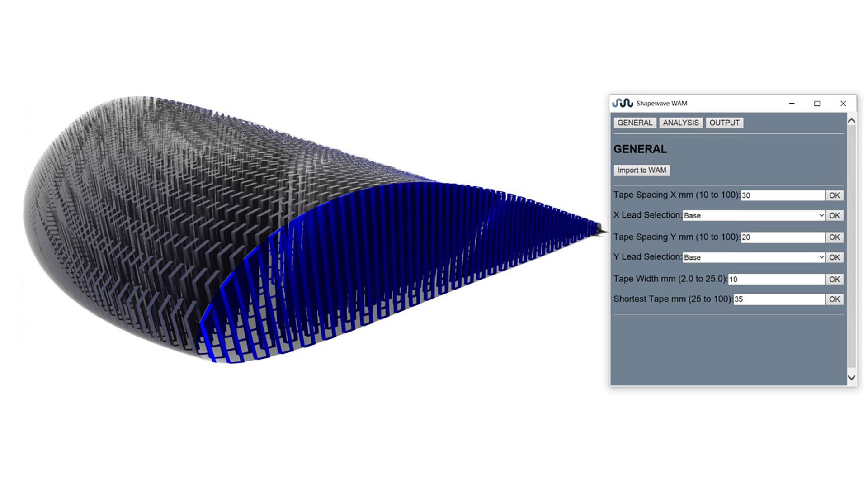Minimize the Shapewave WAM window
868x489 pixels.
(792, 104)
